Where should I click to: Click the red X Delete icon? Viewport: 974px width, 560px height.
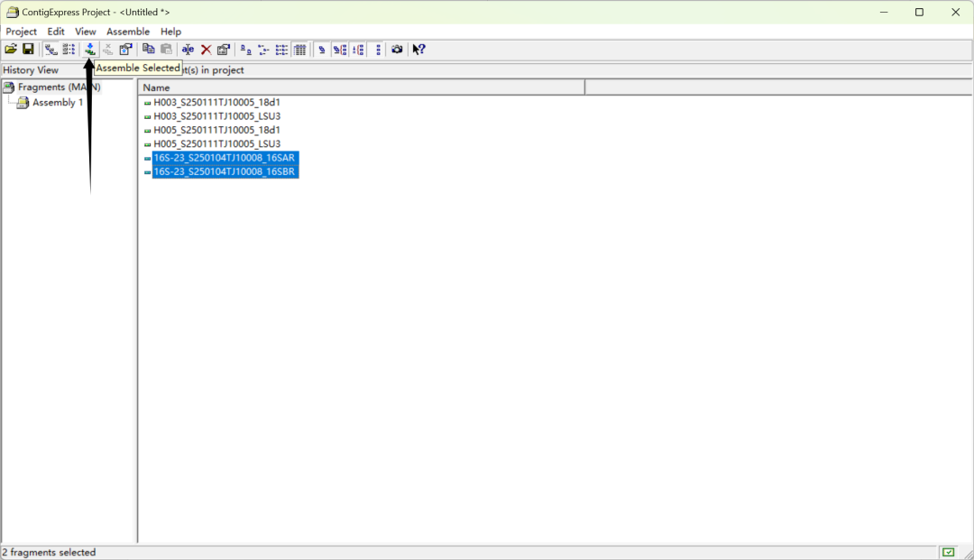[x=206, y=49]
